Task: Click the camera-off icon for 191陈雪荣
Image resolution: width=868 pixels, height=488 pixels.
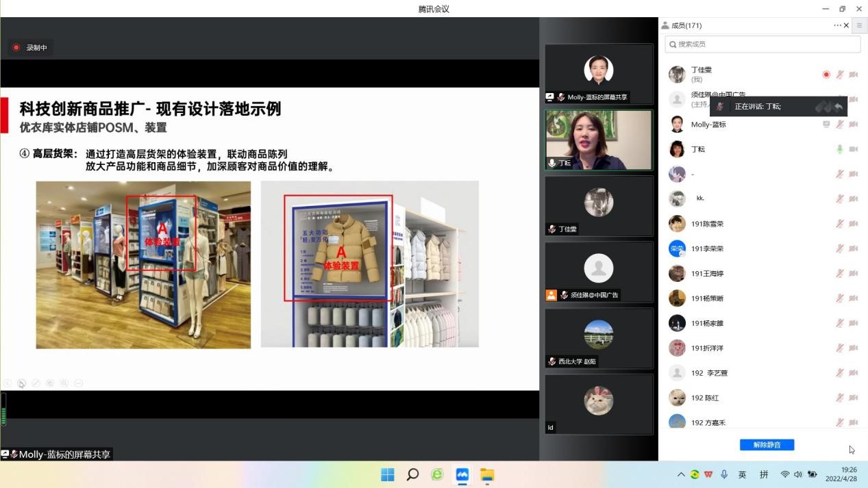Action: [854, 224]
